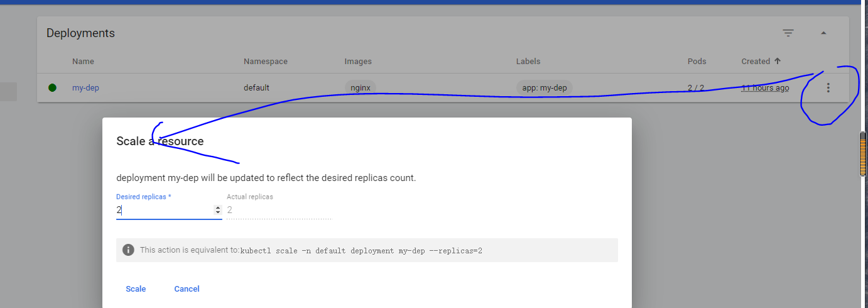Confirm with the Scale button
Image resolution: width=868 pixels, height=308 pixels.
[x=136, y=289]
